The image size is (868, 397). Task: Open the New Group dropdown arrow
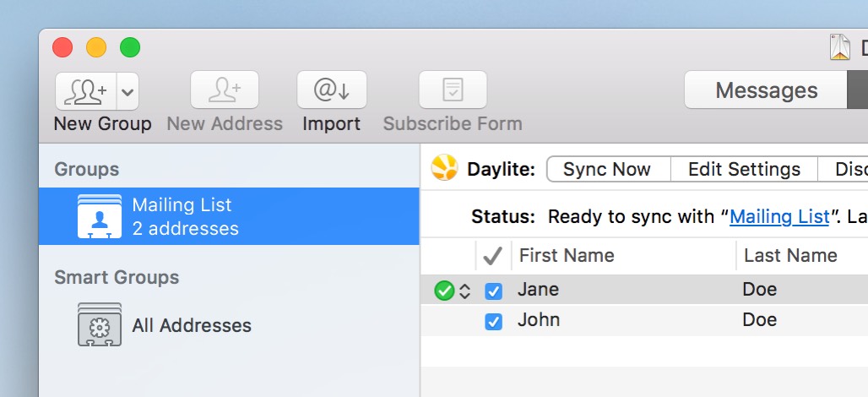[x=127, y=91]
